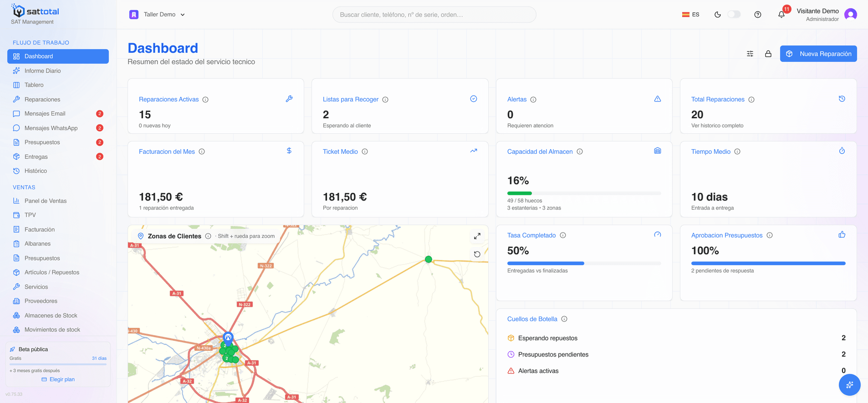Open Proveedores in the sidebar

(x=58, y=301)
